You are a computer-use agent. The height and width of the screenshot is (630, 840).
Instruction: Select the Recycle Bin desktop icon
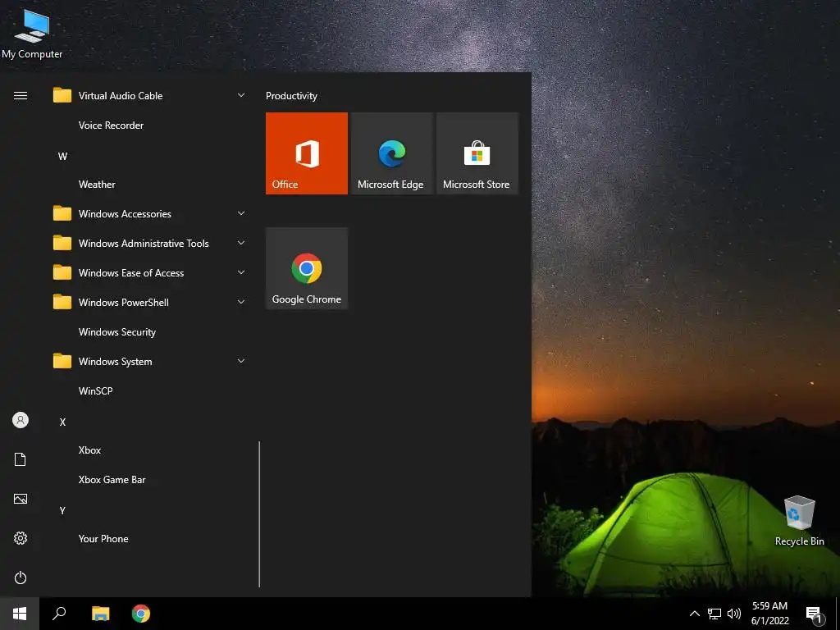(x=799, y=521)
